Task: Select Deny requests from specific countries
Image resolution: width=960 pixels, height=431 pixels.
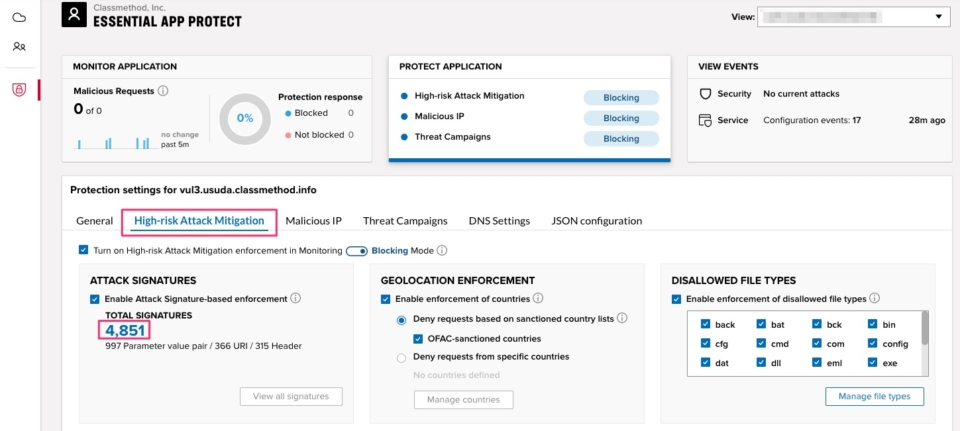Action: click(402, 357)
